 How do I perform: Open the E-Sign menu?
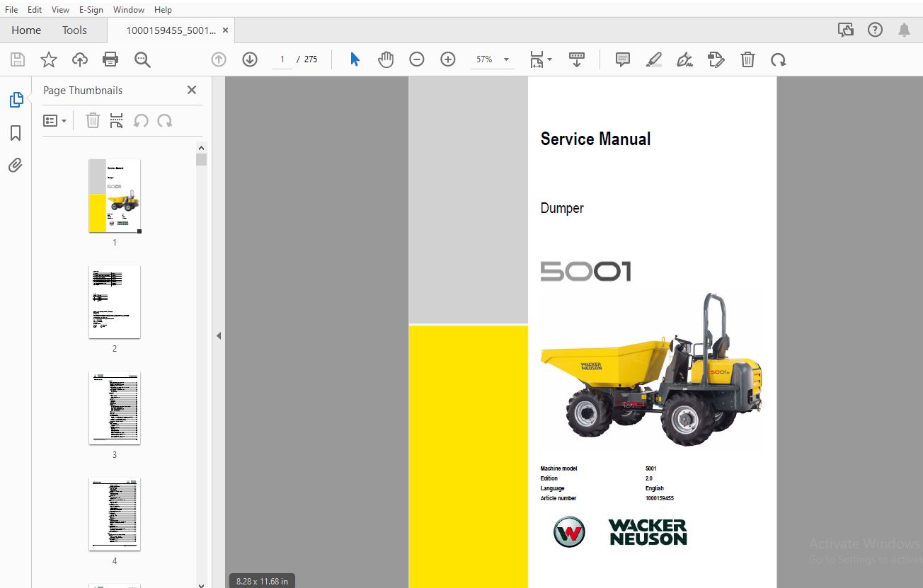tap(91, 10)
